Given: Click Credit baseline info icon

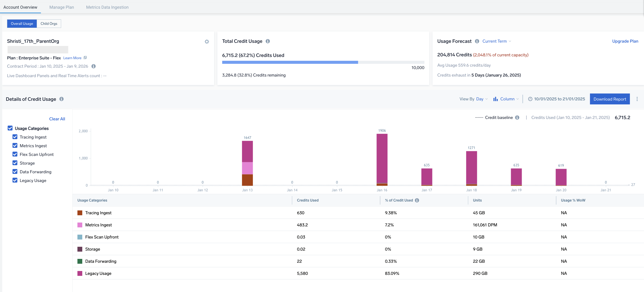Looking at the screenshot, I should click(x=517, y=118).
